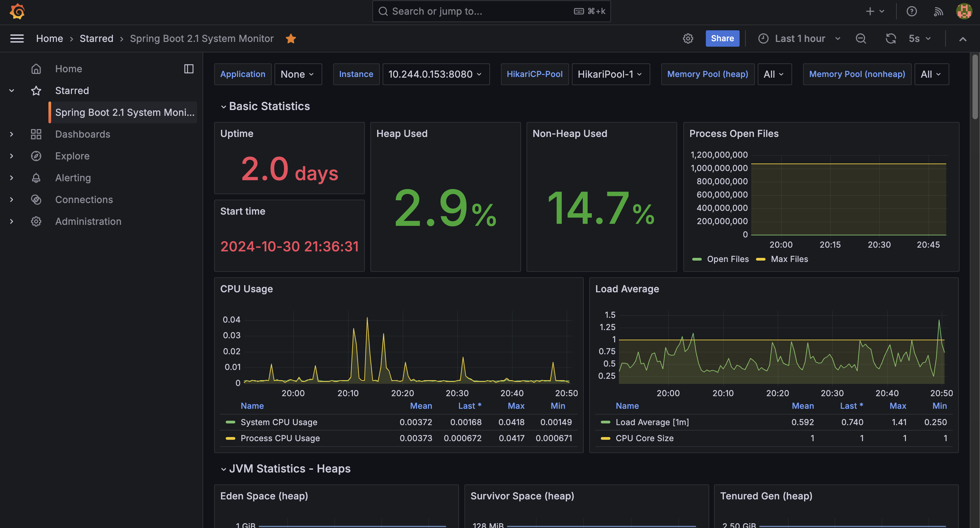
Task: Open the help question mark icon
Action: (911, 11)
